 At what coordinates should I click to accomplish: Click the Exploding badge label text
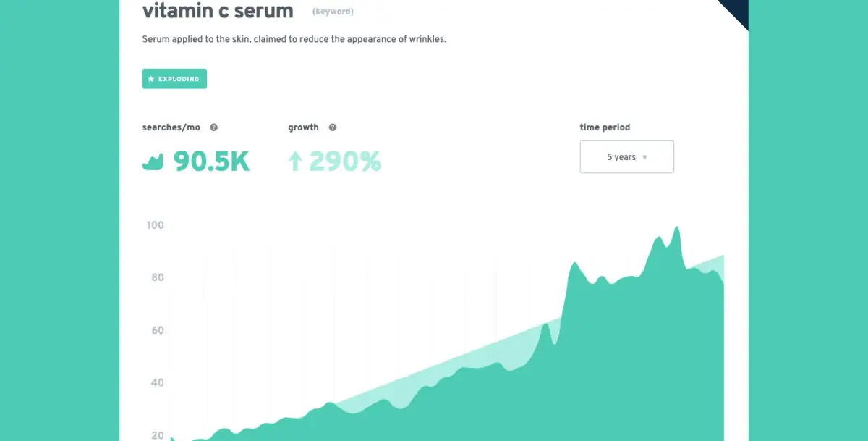[179, 79]
